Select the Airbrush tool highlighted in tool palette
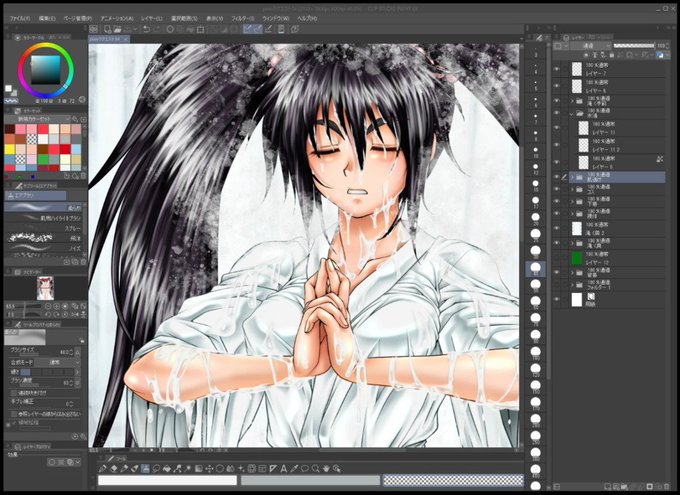Image resolution: width=680 pixels, height=495 pixels. coord(145,469)
